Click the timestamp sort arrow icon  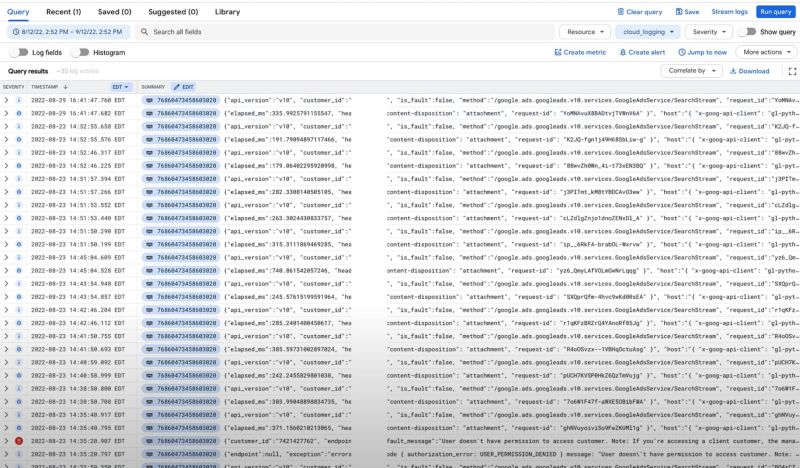(x=65, y=87)
